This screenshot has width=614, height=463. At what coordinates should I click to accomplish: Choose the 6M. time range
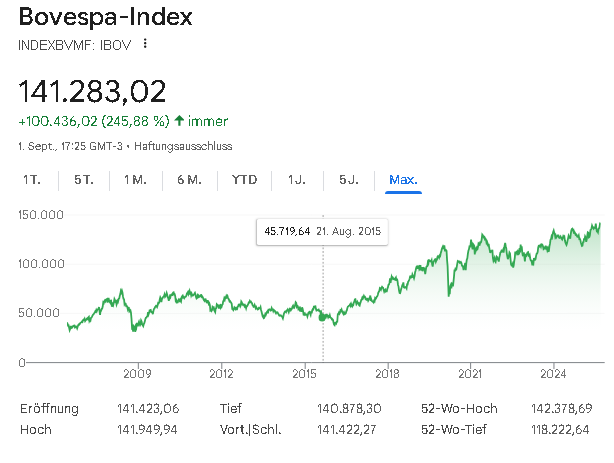(x=189, y=180)
